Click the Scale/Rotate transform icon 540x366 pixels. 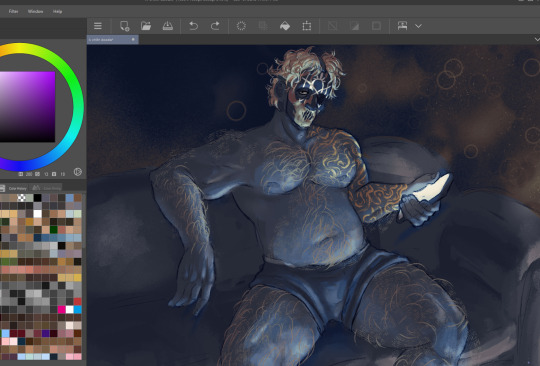point(307,26)
